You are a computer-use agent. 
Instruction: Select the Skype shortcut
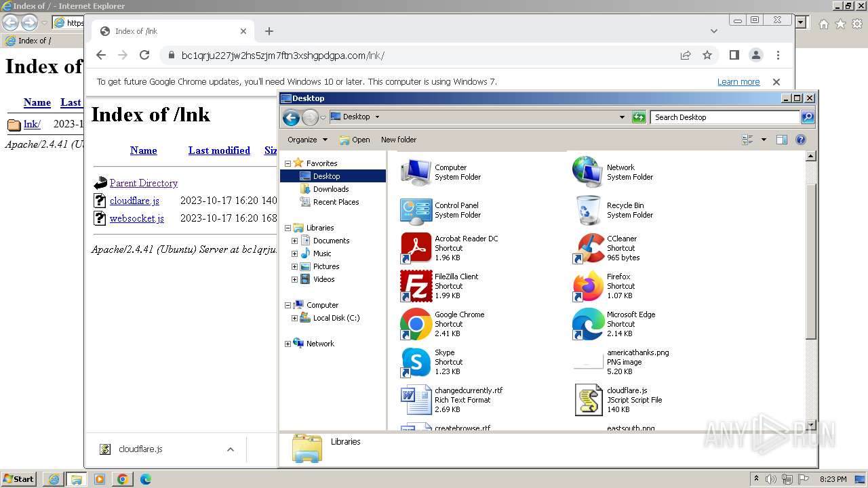click(x=429, y=362)
